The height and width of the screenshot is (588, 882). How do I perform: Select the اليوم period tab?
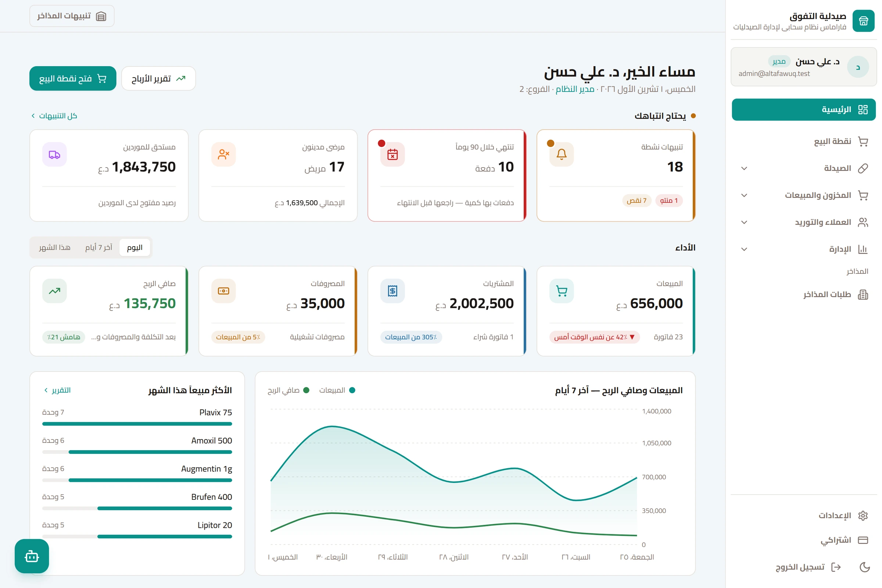(x=135, y=247)
